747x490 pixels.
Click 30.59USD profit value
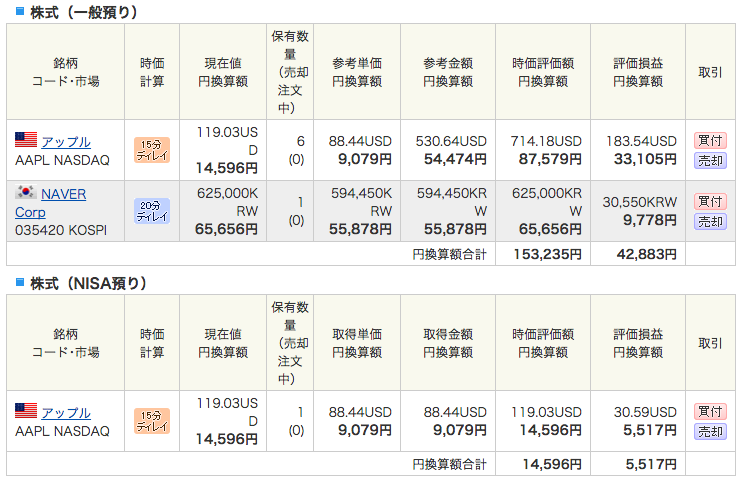coord(645,412)
